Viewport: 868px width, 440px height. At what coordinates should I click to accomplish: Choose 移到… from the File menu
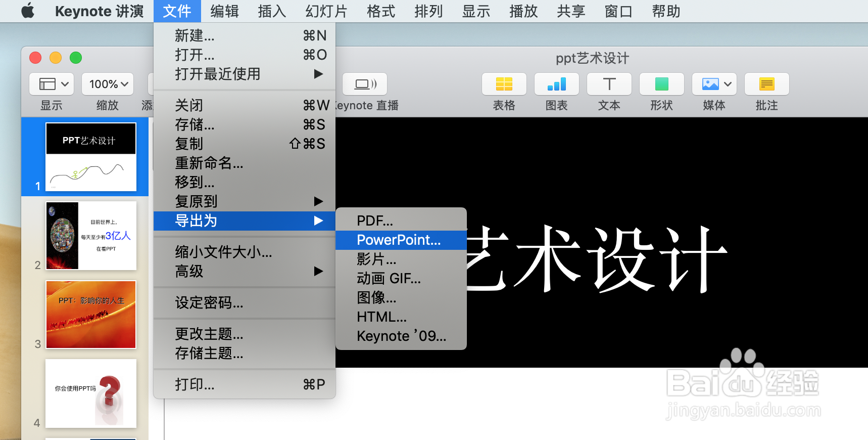[x=245, y=182]
